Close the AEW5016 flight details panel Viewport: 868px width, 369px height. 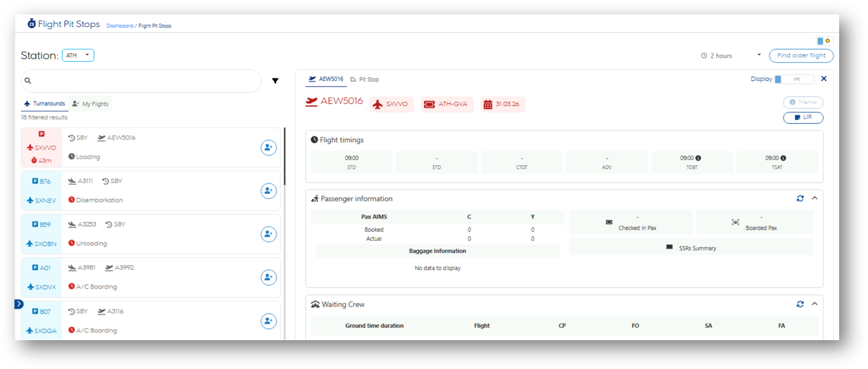824,79
